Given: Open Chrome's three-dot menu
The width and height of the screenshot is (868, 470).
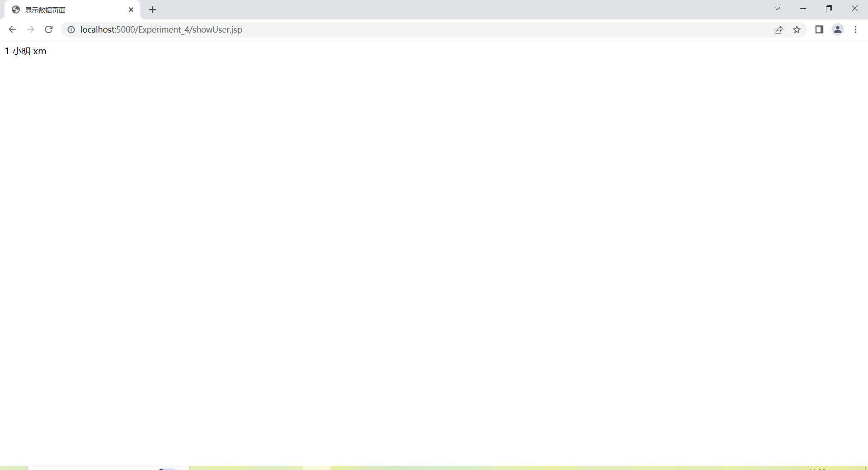Looking at the screenshot, I should pyautogui.click(x=855, y=29).
